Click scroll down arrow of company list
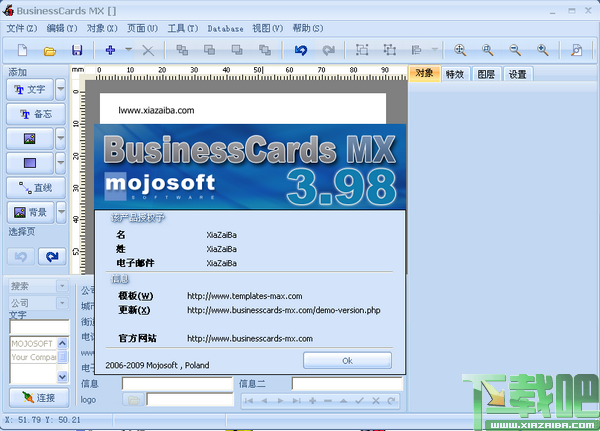The image size is (600, 431). pyautogui.click(x=62, y=377)
